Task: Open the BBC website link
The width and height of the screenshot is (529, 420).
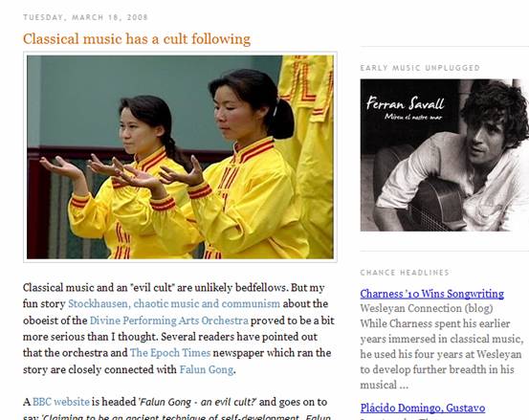Action: click(61, 402)
